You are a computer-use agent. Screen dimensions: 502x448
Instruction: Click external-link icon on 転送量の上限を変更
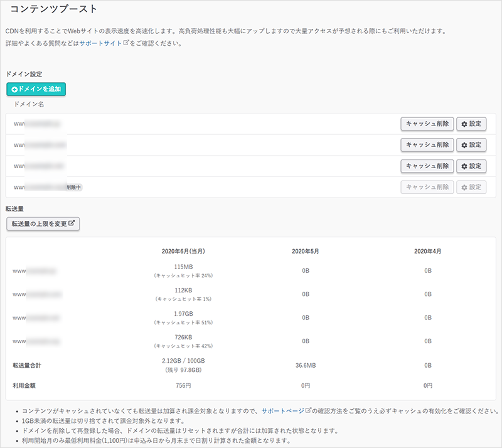[x=72, y=223]
